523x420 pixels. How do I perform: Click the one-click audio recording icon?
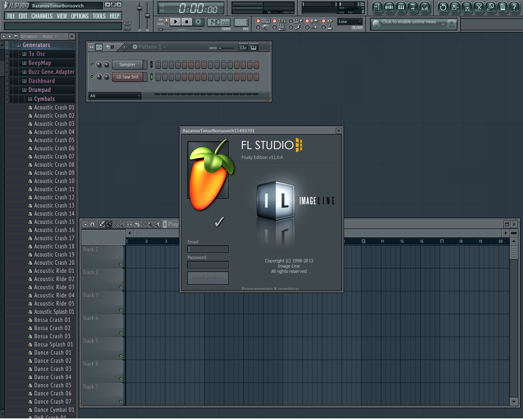tap(490, 7)
